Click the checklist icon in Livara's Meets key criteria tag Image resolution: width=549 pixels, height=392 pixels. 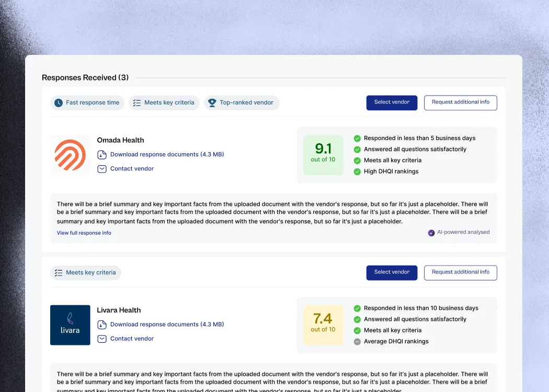click(59, 273)
